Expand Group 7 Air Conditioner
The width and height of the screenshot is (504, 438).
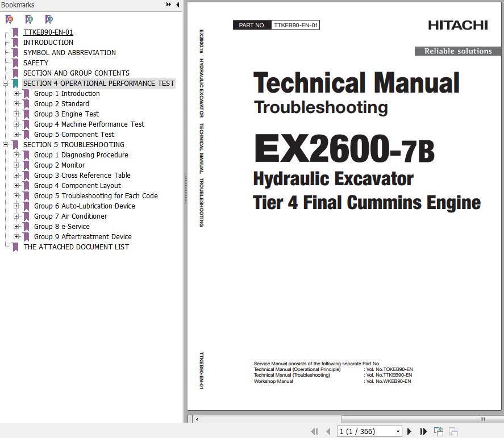coord(16,216)
